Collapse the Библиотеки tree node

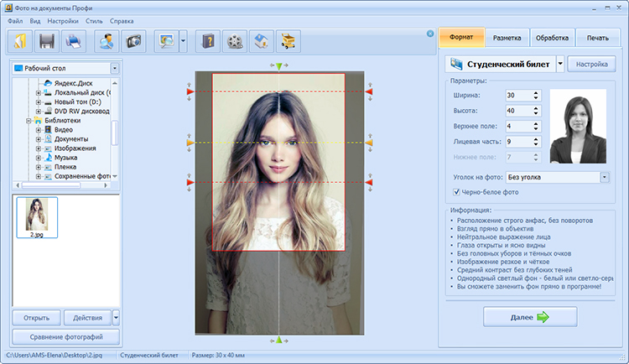pos(29,121)
